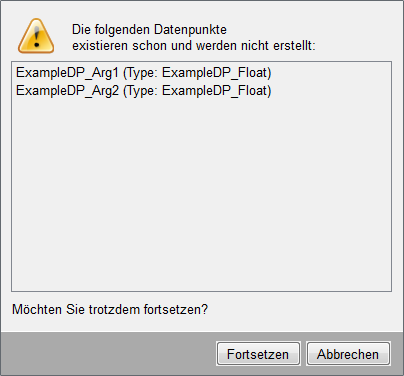Click the yellow warning triangle icon
Viewport: 404px width, 376px height.
click(36, 36)
